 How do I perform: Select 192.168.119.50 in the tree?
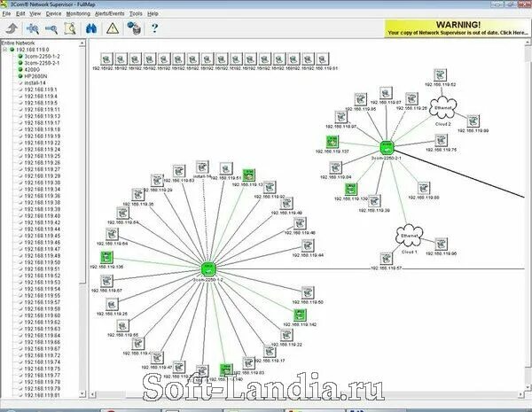(x=42, y=262)
